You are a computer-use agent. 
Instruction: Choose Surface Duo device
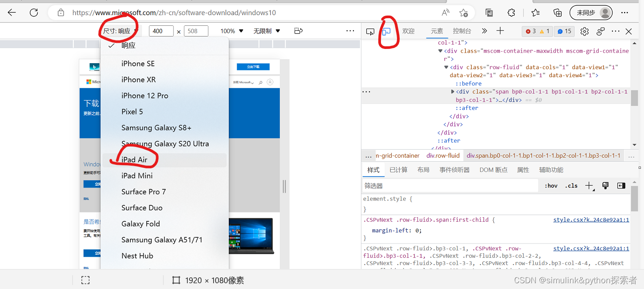(x=165, y=208)
